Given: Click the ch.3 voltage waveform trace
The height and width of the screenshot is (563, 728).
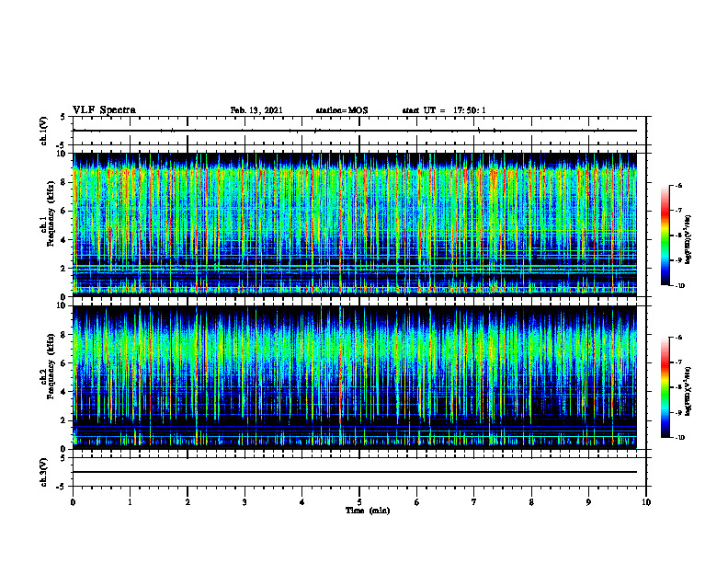Looking at the screenshot, I should tap(355, 472).
